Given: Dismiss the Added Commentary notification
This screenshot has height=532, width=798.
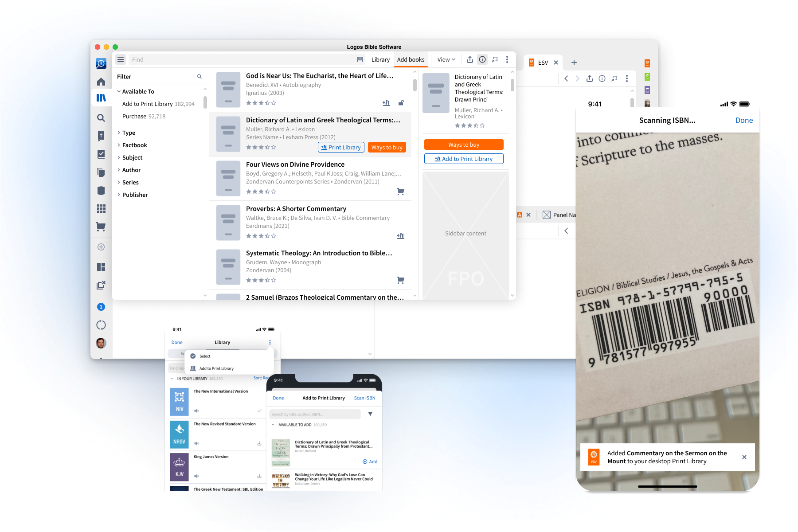Looking at the screenshot, I should coord(744,457).
